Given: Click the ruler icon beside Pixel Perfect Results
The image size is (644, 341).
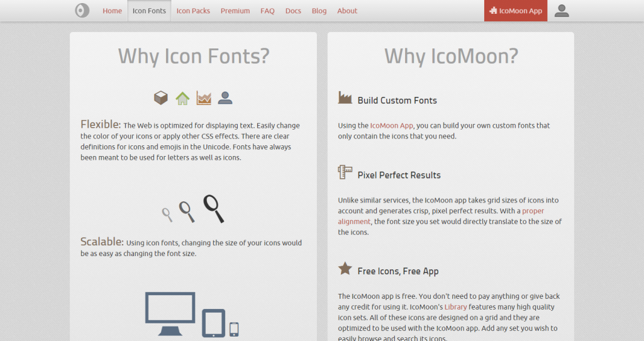Looking at the screenshot, I should pos(345,172).
